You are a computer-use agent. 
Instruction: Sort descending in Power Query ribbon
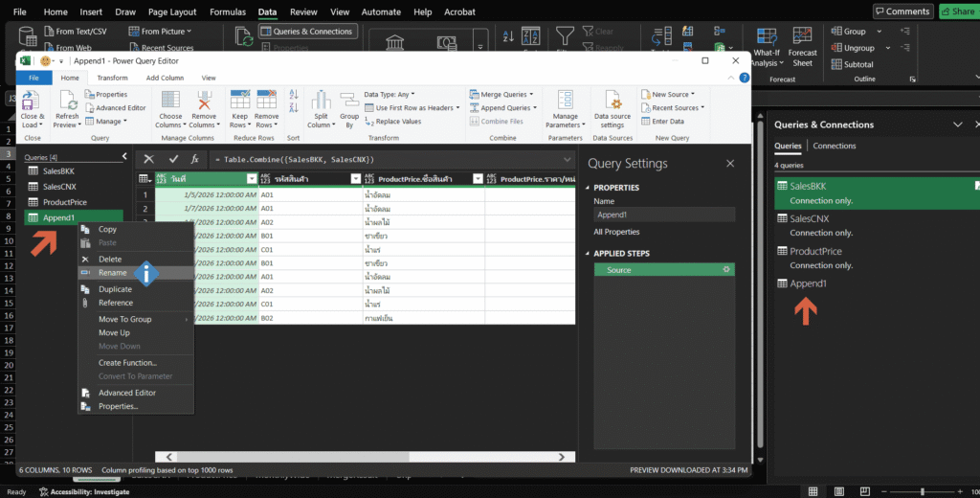pos(294,107)
